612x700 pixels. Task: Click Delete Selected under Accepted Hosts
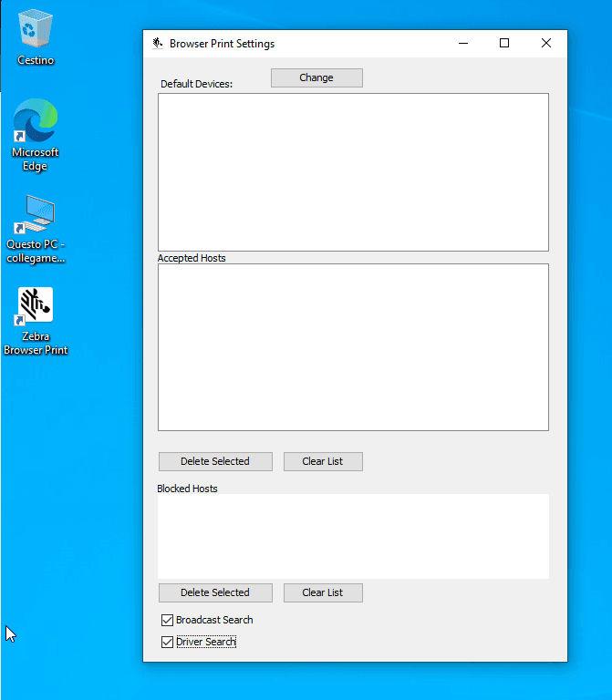pos(215,461)
